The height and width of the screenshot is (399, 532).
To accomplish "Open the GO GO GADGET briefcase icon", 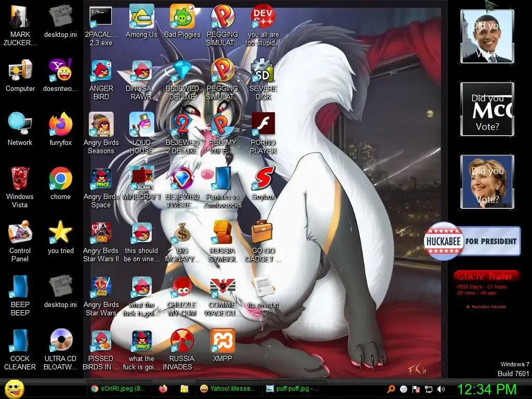I will click(x=263, y=242).
